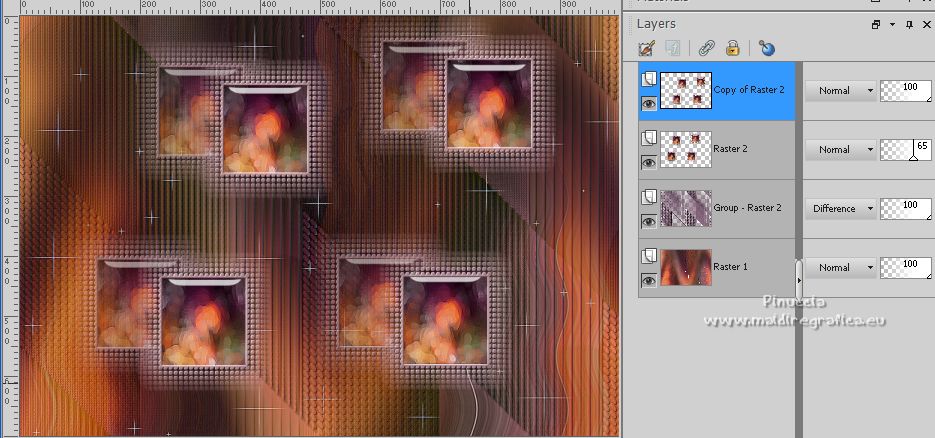
Task: Click the paperclip Link Layers icon
Action: [707, 48]
